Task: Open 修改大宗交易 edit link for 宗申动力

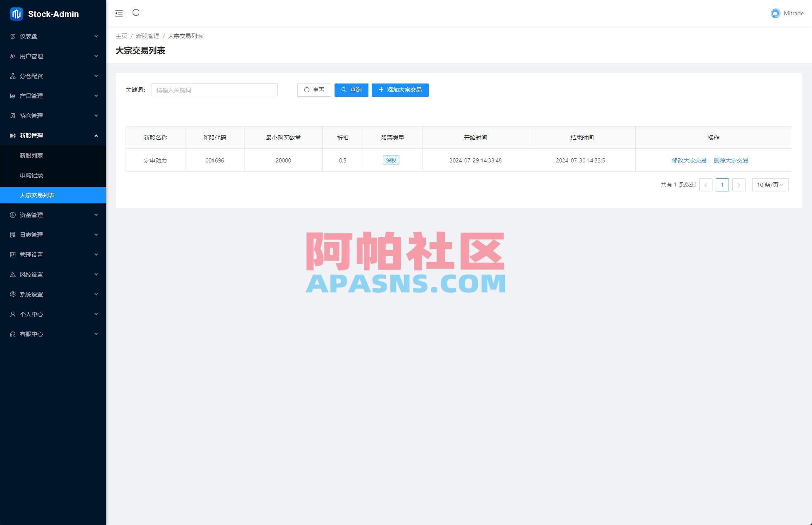Action: point(688,160)
